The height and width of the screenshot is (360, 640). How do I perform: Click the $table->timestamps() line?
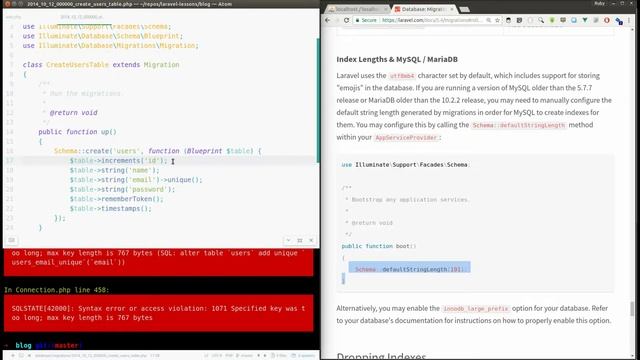tap(110, 208)
